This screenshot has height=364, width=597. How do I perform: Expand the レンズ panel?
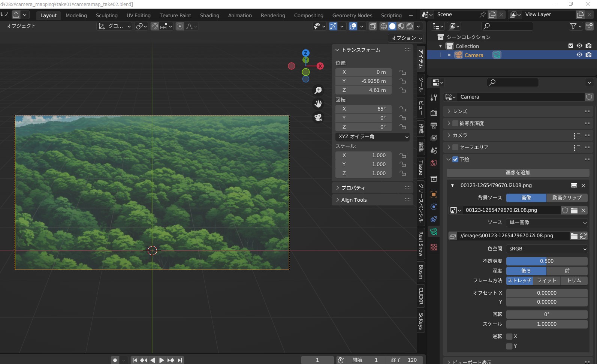[460, 111]
